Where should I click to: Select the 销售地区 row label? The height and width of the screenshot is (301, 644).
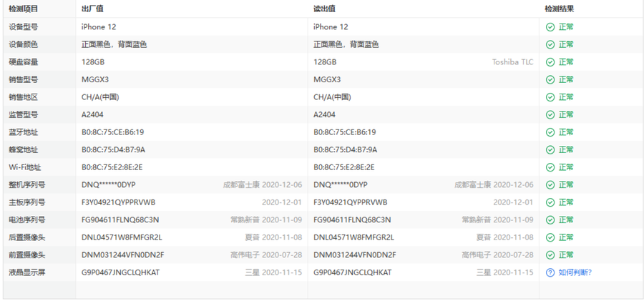[24, 97]
